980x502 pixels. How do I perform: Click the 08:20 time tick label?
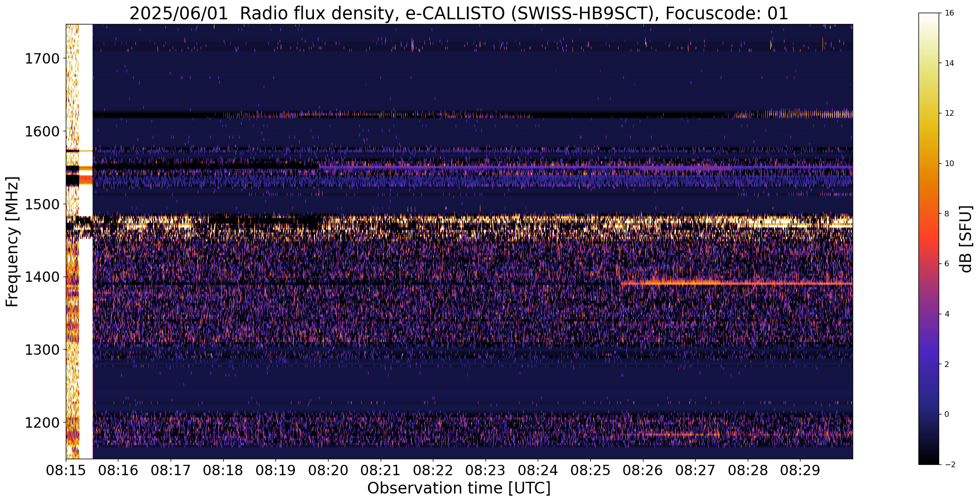[328, 470]
